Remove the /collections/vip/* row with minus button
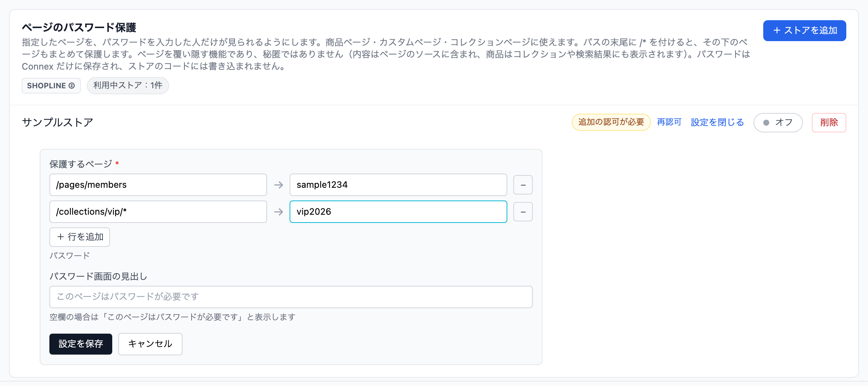Image resolution: width=868 pixels, height=386 pixels. pos(523,212)
